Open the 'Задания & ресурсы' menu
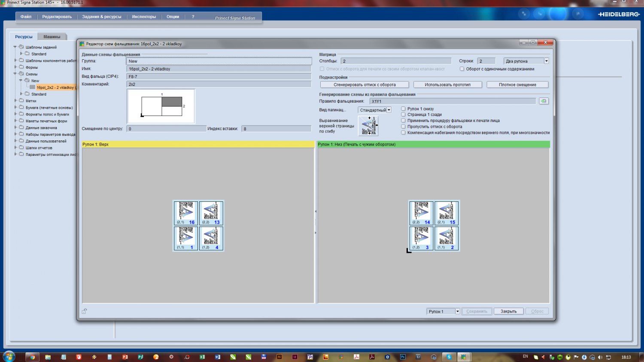Image resolution: width=644 pixels, height=362 pixels. [102, 17]
